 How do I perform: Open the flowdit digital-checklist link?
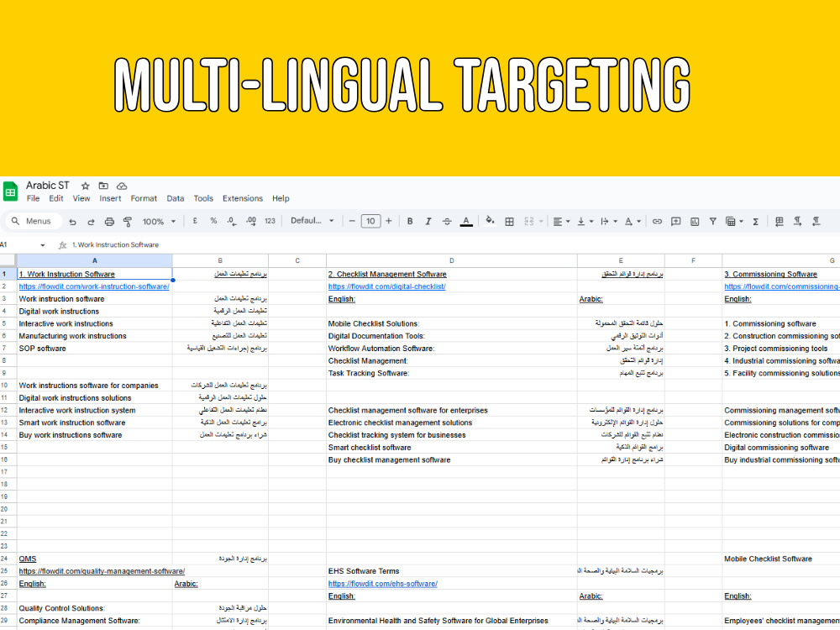[386, 286]
